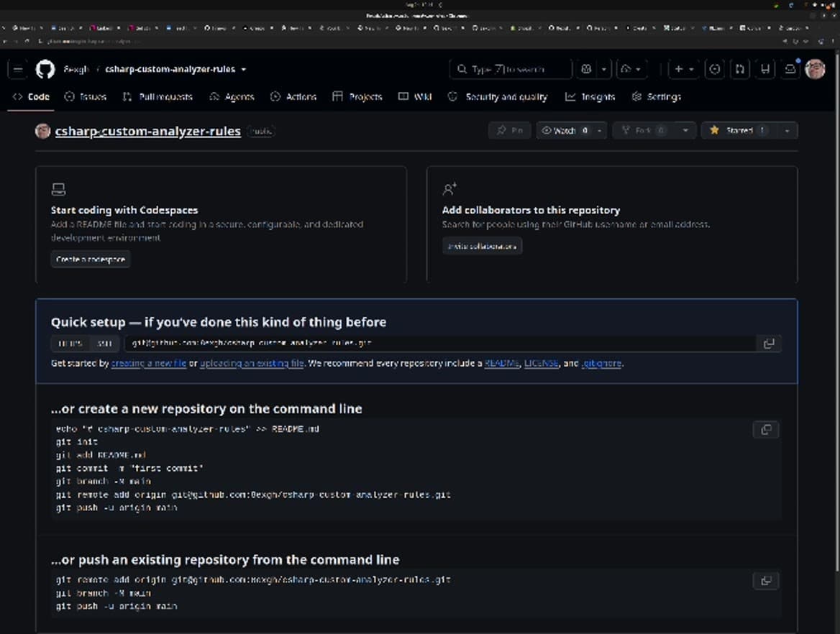Click Create a codespace button
Viewport: 840px width, 634px height.
tap(91, 259)
